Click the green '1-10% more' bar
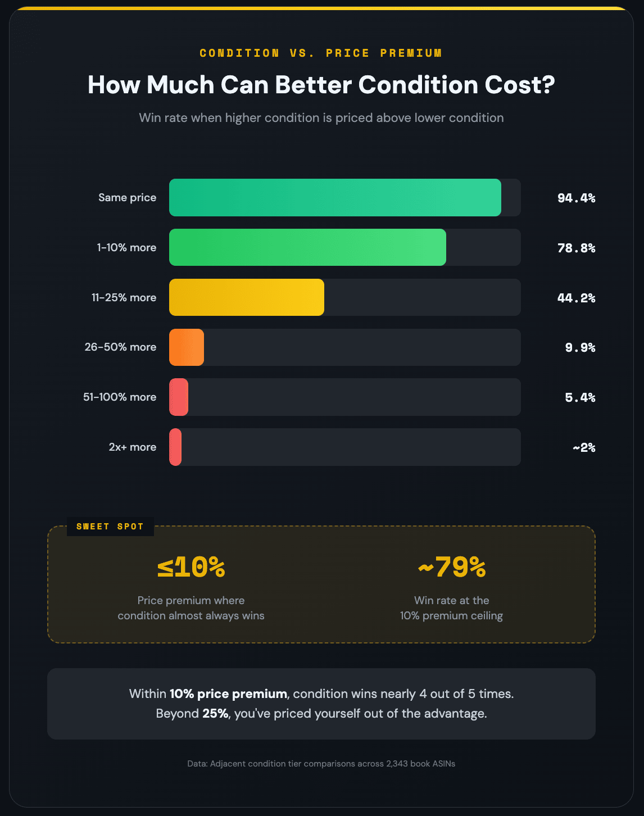 point(307,247)
